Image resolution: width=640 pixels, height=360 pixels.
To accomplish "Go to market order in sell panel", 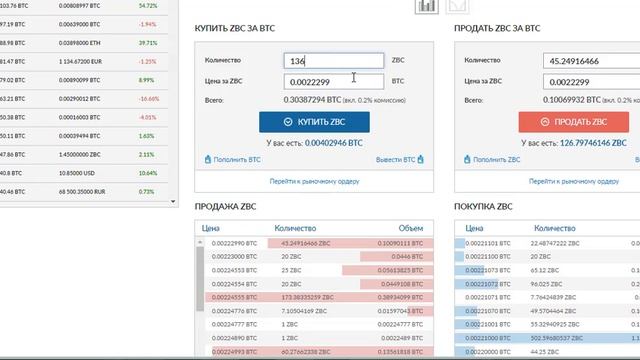I will [574, 181].
